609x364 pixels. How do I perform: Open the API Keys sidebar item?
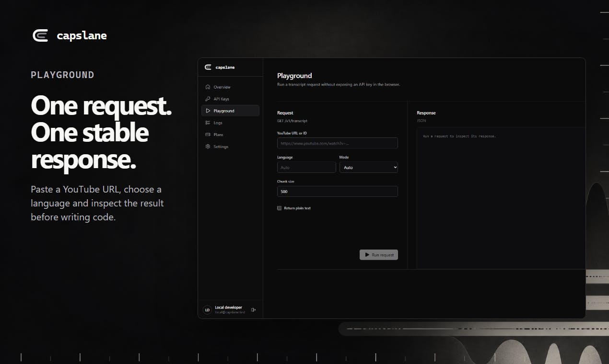coord(230,99)
